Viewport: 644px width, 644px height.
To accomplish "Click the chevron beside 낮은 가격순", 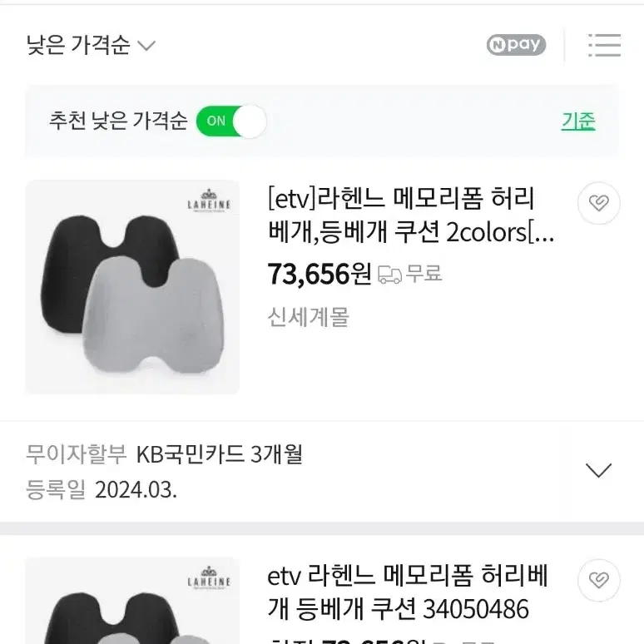I will coord(146,46).
